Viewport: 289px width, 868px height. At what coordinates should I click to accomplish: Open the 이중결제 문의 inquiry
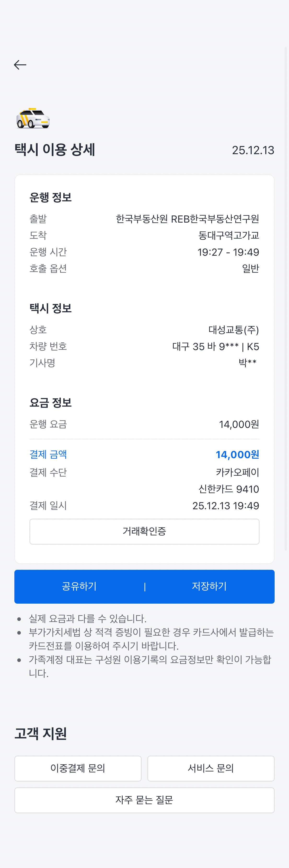coord(78,768)
